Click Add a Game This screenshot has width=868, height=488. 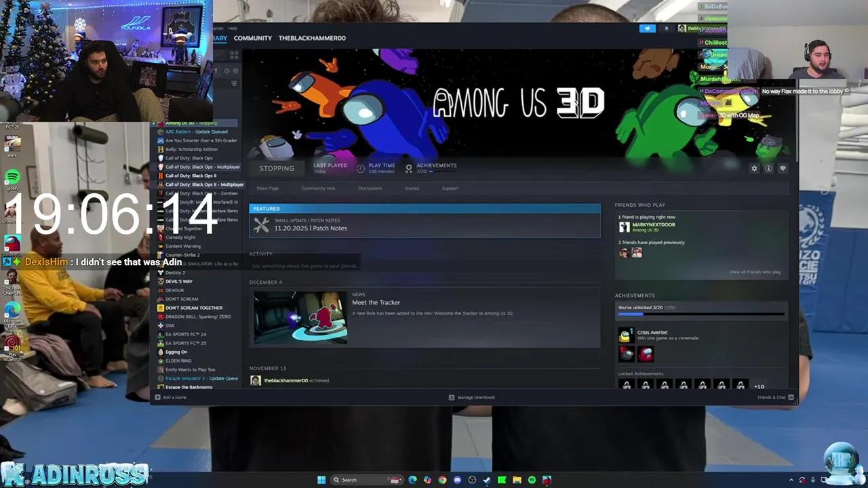tap(170, 397)
